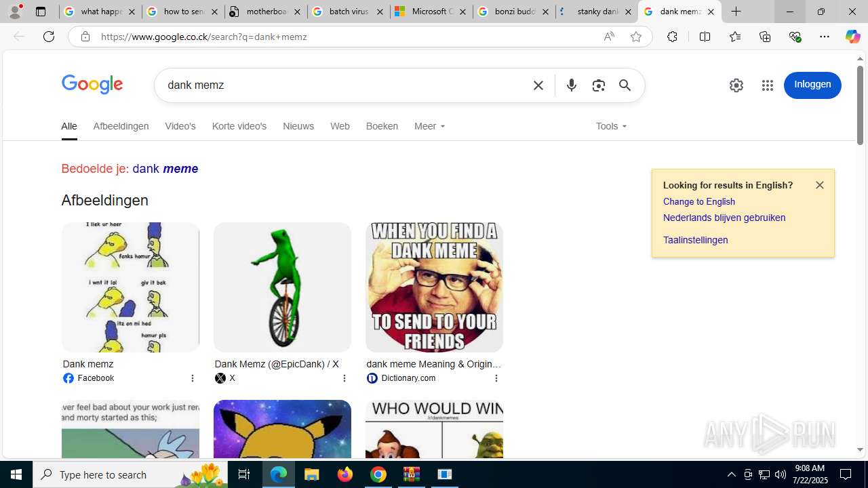The width and height of the screenshot is (868, 488).
Task: Open the Google apps grid
Action: click(768, 85)
